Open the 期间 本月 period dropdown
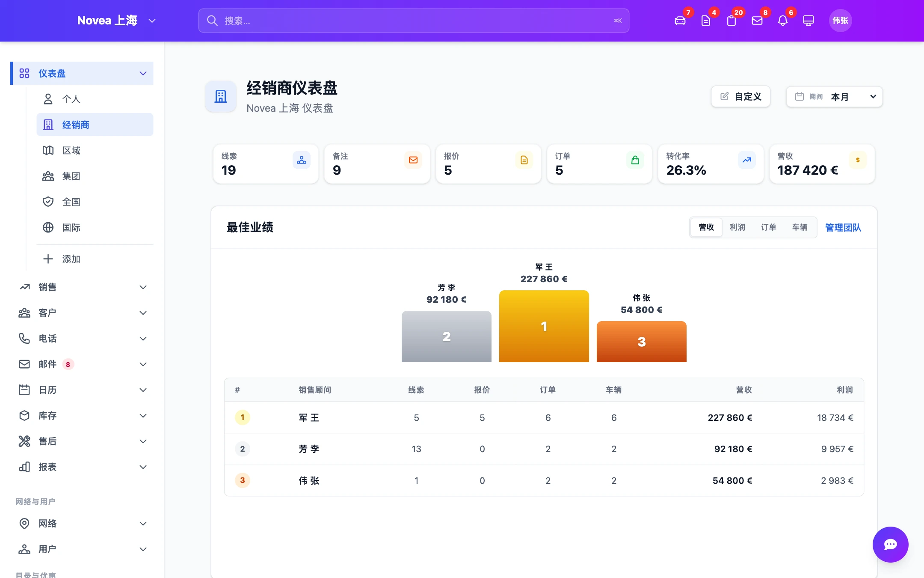The height and width of the screenshot is (578, 924). [834, 97]
